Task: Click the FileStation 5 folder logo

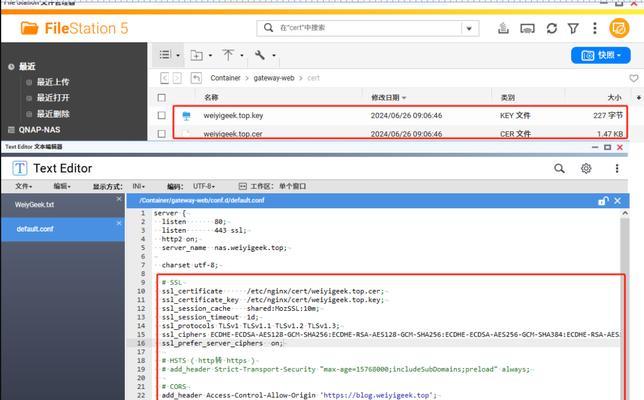Action: coord(30,28)
